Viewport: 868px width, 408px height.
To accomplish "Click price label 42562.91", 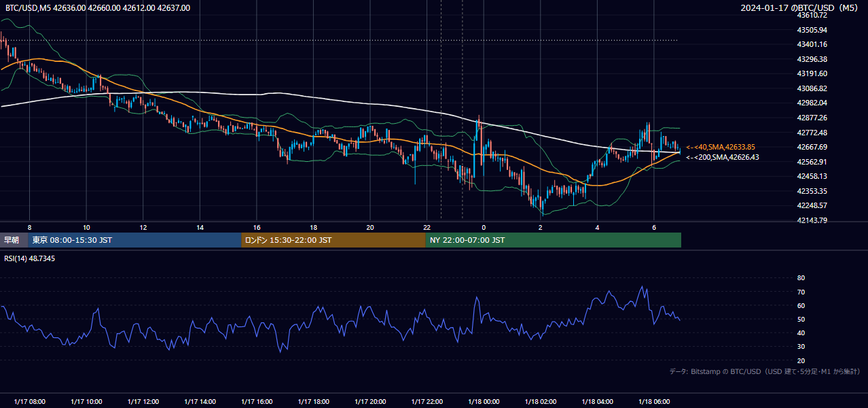I will (812, 162).
